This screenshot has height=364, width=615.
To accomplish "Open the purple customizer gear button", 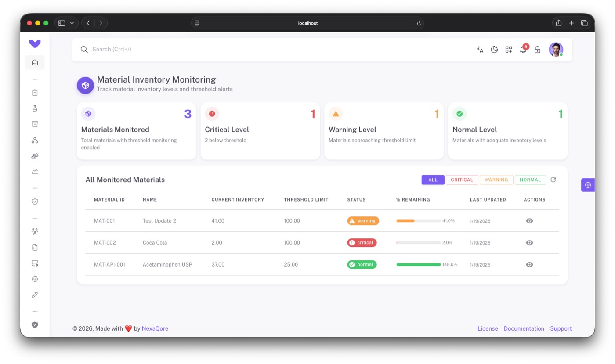I will (x=588, y=185).
